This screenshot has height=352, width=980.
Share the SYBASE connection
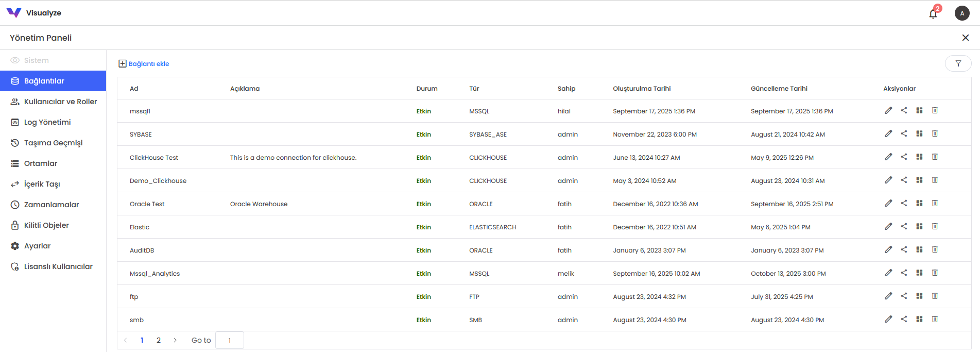point(904,133)
